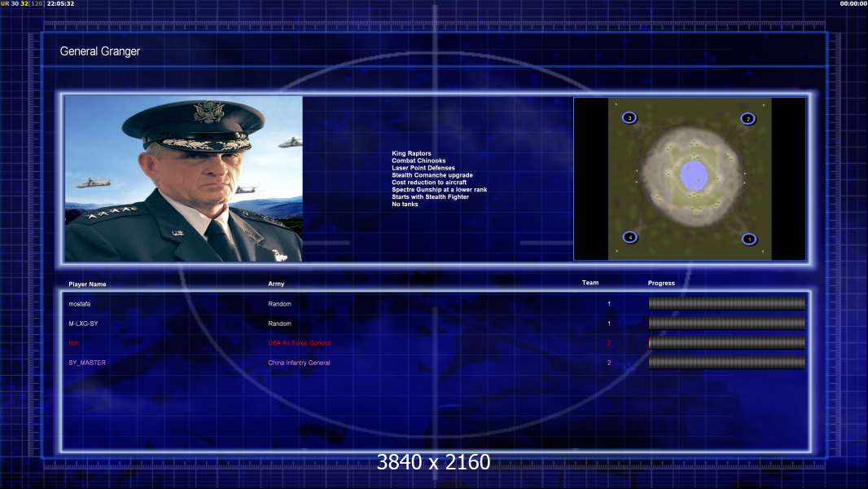The image size is (868, 489).
Task: Click the 22:05:32 clock readout
Action: pyautogui.click(x=60, y=3)
